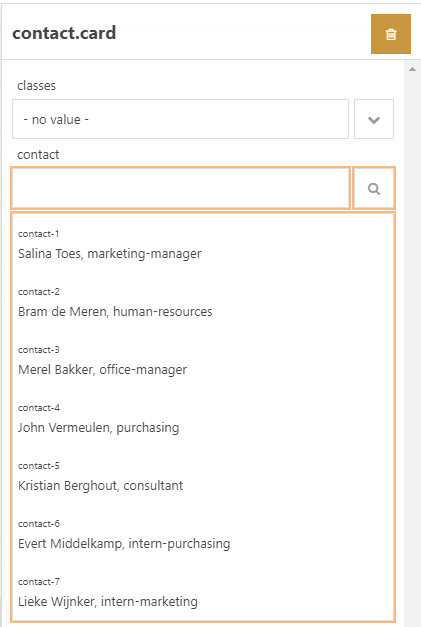Screen dimensions: 421x627
Task: Click the trash delete icon
Action: pos(391,34)
